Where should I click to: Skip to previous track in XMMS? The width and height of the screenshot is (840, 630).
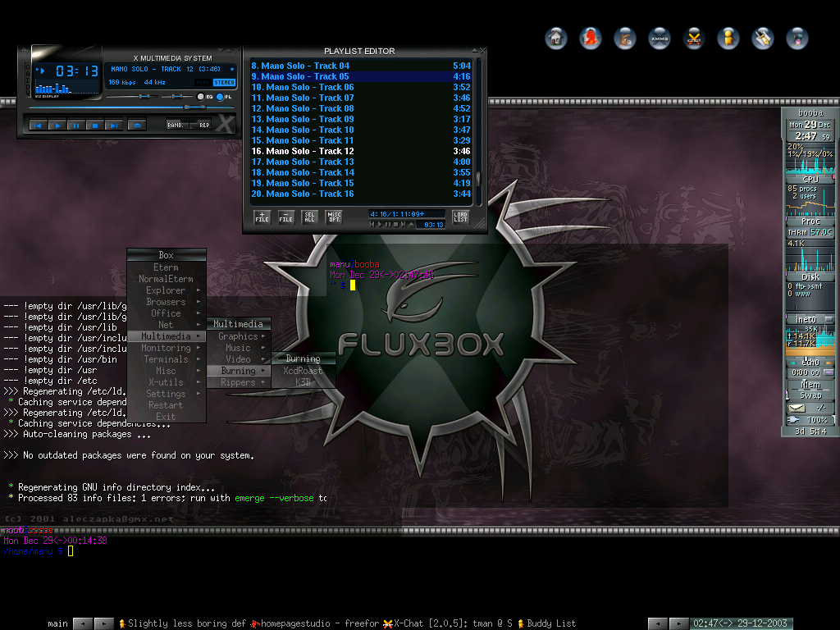click(x=38, y=126)
